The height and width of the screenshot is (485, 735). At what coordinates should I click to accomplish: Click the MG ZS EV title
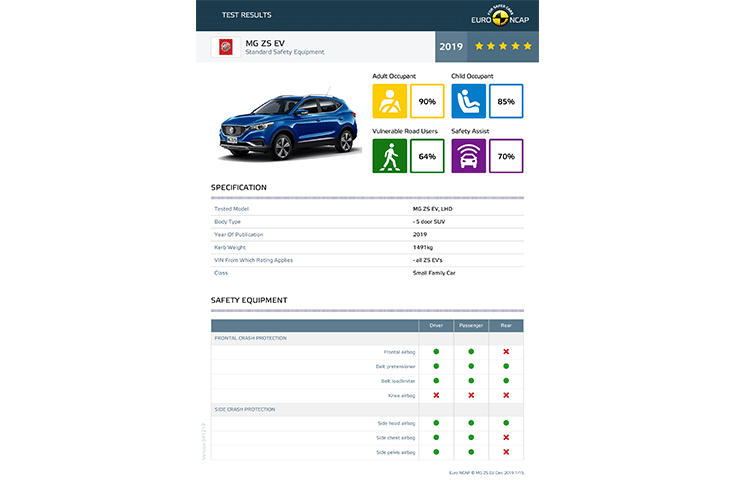click(x=265, y=43)
